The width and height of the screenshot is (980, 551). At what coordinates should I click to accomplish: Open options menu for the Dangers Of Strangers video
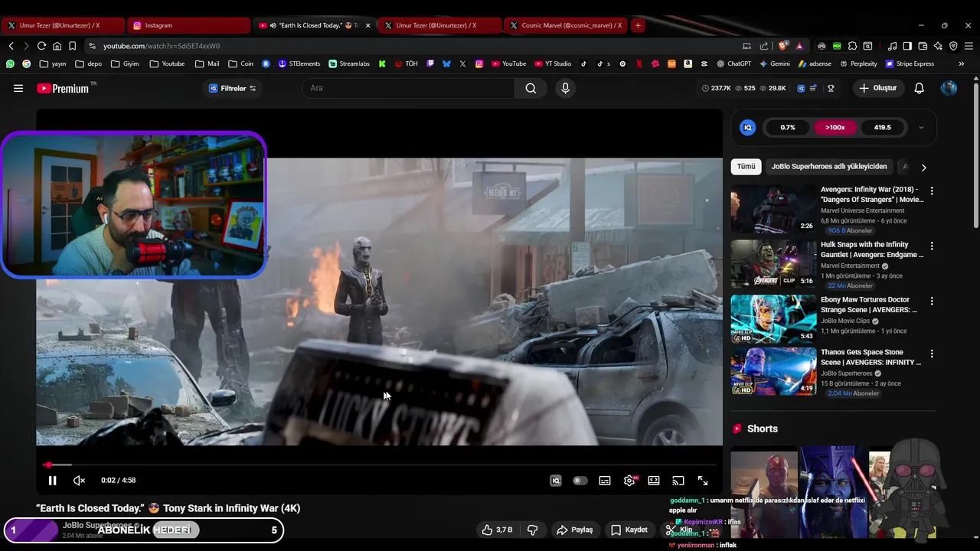tap(932, 191)
